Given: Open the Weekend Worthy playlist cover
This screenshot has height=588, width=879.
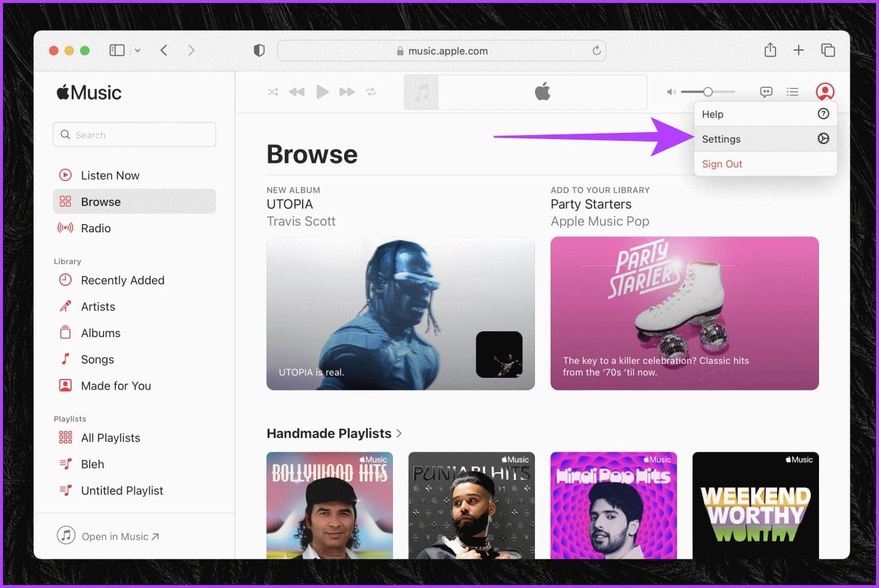Looking at the screenshot, I should click(756, 505).
